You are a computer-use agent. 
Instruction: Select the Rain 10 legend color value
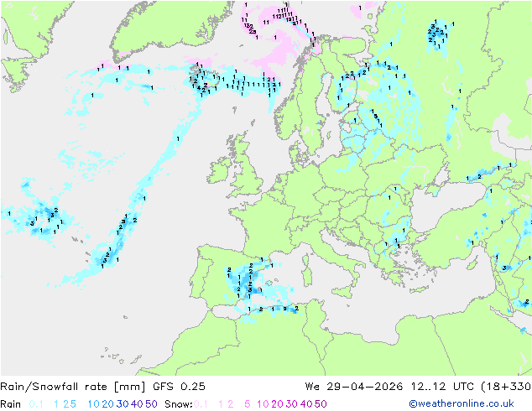pyautogui.click(x=93, y=404)
